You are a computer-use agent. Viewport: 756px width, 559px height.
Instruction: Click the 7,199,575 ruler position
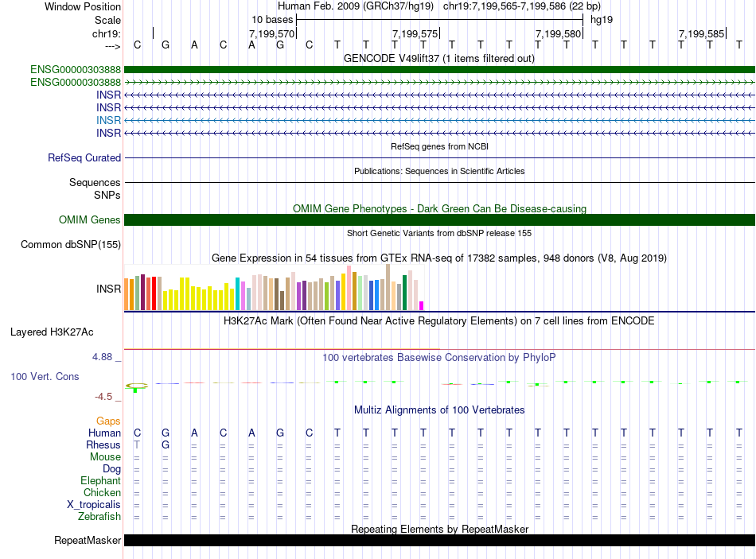415,34
